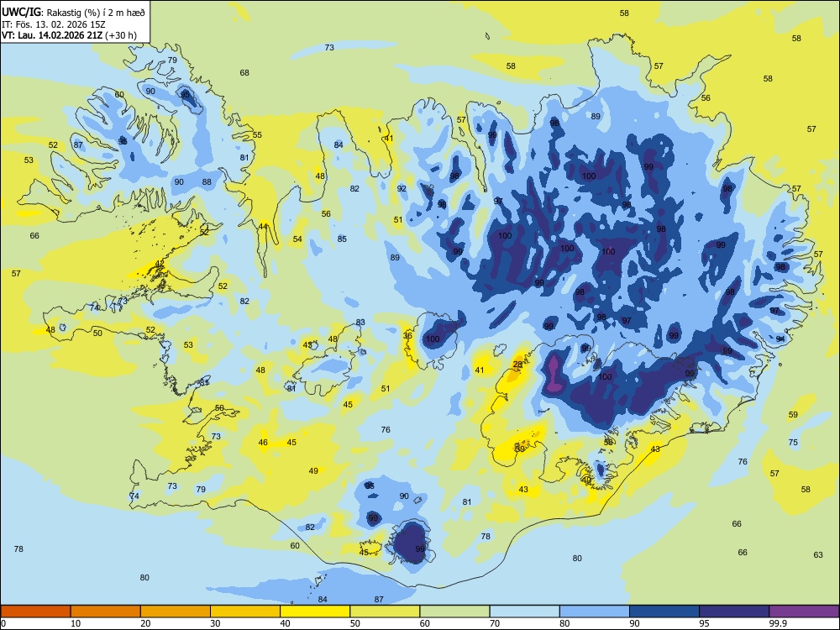Click the purple above-99.9 legend swatch
This screenshot has height=630, width=840.
pyautogui.click(x=804, y=612)
